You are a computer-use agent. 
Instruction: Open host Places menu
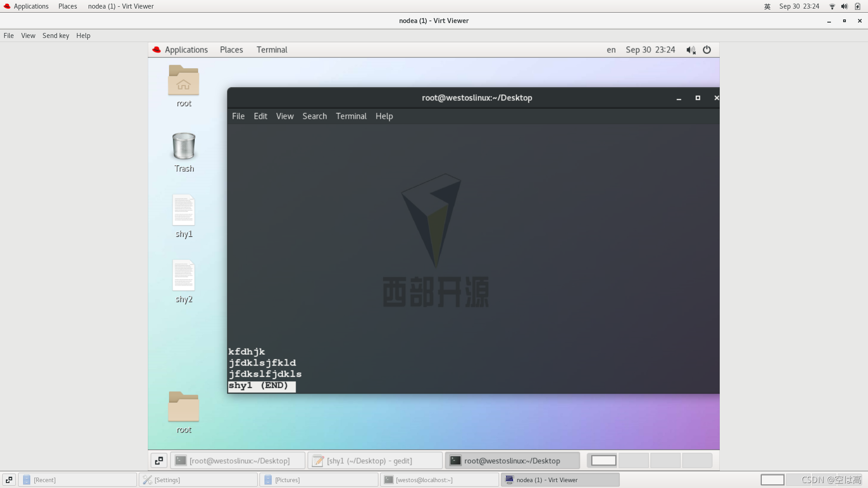click(68, 6)
